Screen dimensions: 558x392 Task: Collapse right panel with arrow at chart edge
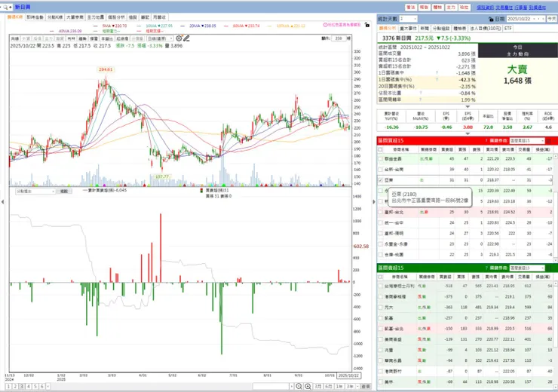[x=374, y=202]
